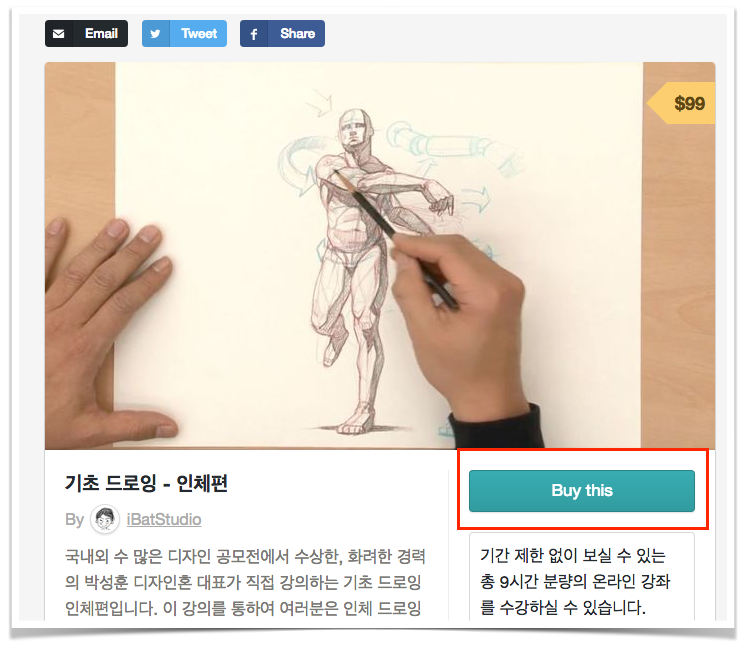Click the info box about 9시간 온라인 강좌
The image size is (746, 645).
tap(581, 577)
